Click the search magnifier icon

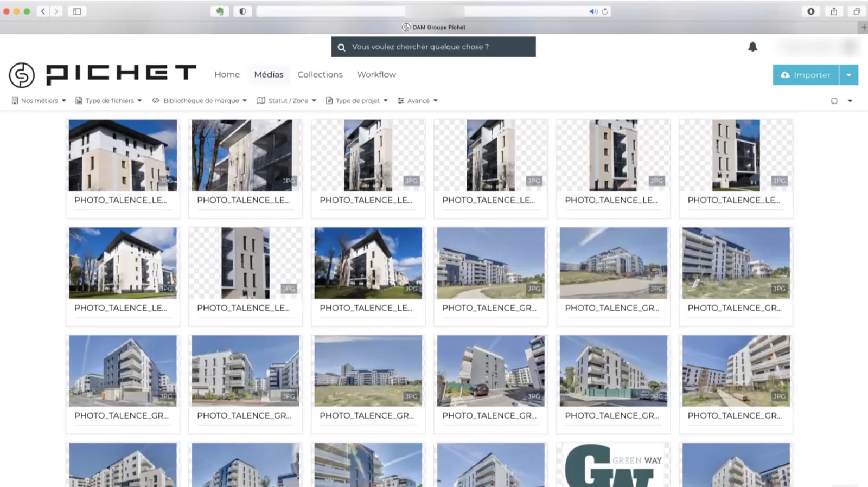(x=341, y=47)
